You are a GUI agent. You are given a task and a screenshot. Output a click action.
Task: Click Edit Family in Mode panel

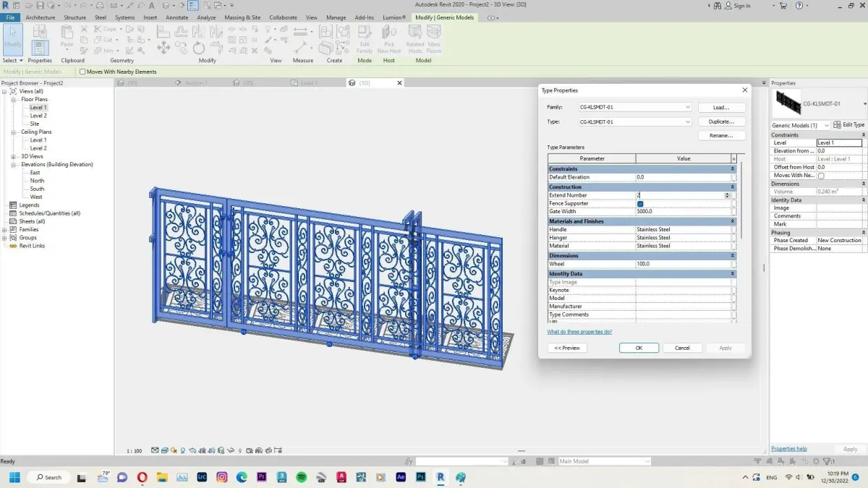[365, 39]
